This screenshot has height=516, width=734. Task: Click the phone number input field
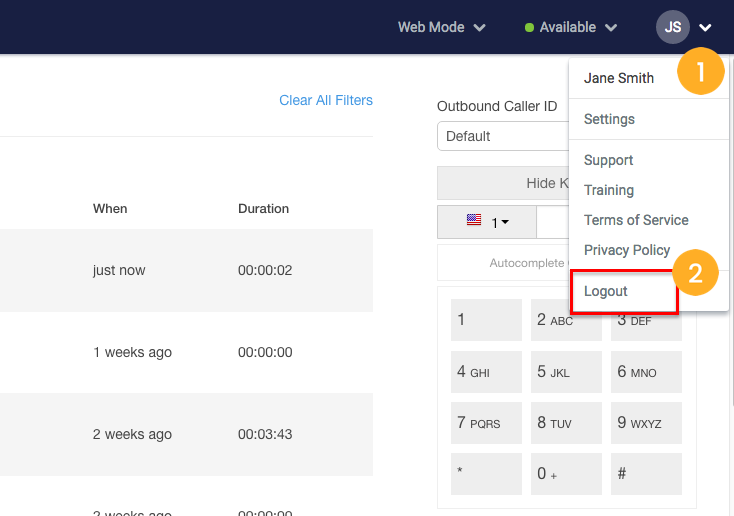[x=553, y=222]
